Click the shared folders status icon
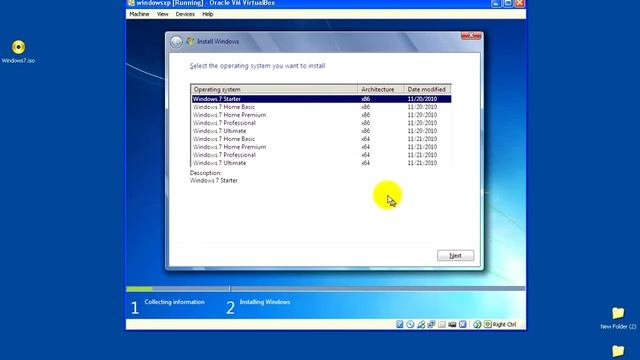 click(442, 324)
